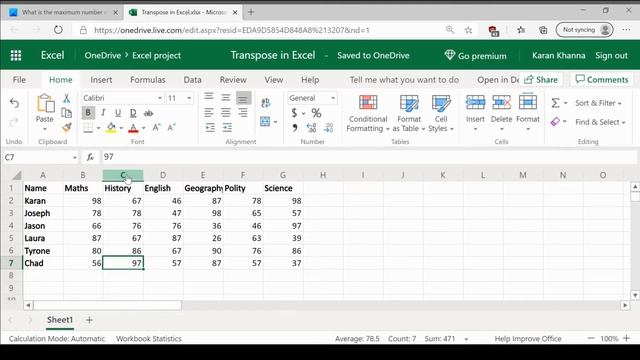
Task: Apply the yellow fill color bucket
Action: (111, 128)
